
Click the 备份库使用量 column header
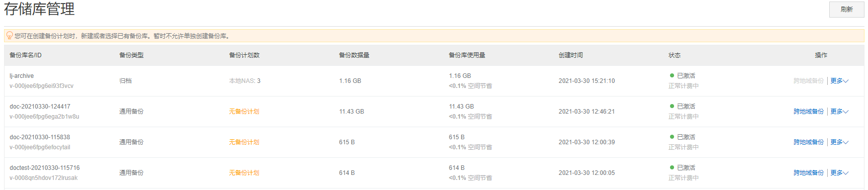467,55
